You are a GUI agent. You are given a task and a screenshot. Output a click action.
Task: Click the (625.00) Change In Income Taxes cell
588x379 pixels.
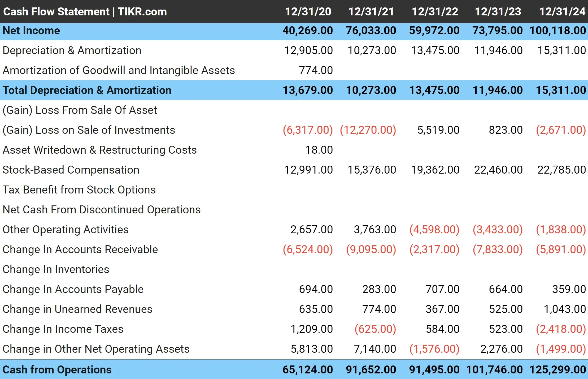375,329
